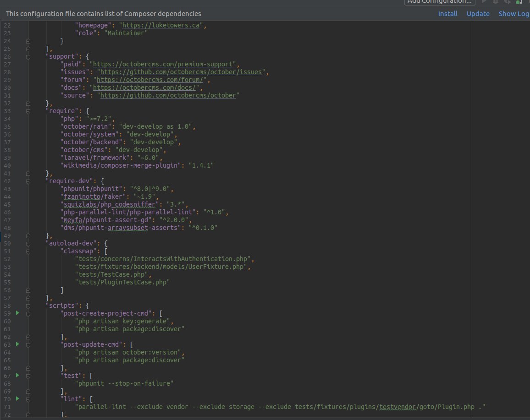Click the "parallel-lint --exclude vendor" command line

[x=280, y=407]
